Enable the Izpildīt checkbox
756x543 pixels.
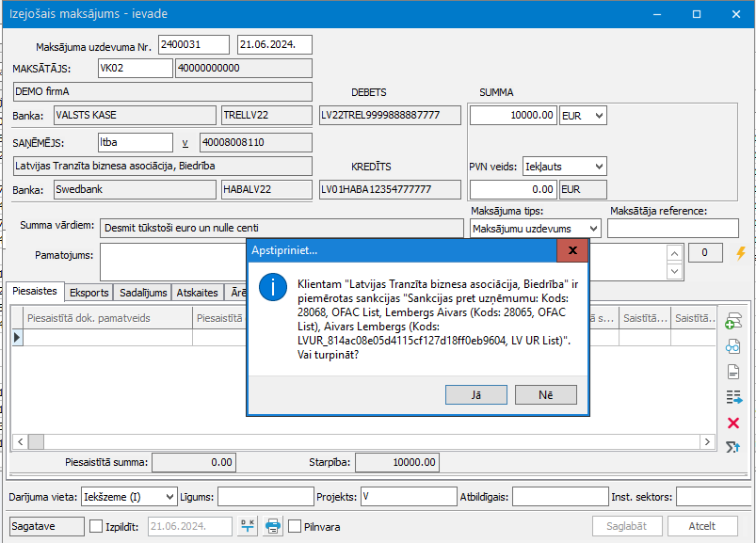[96, 526]
